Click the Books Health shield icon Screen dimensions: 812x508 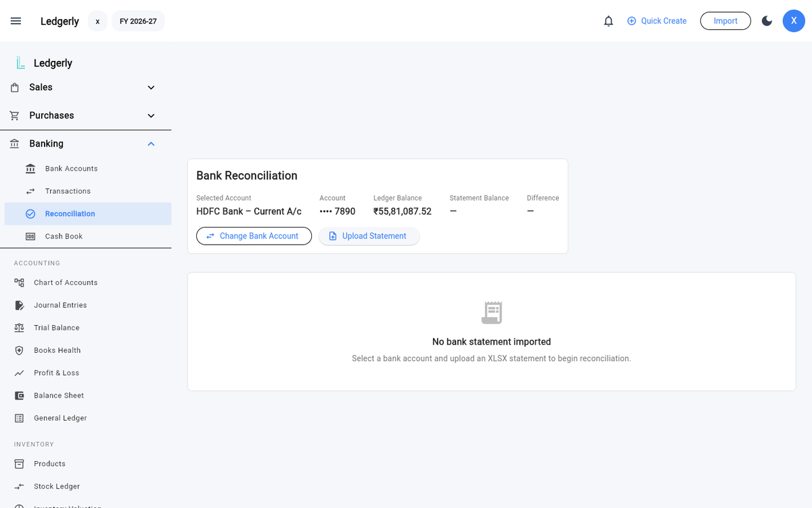click(x=20, y=350)
